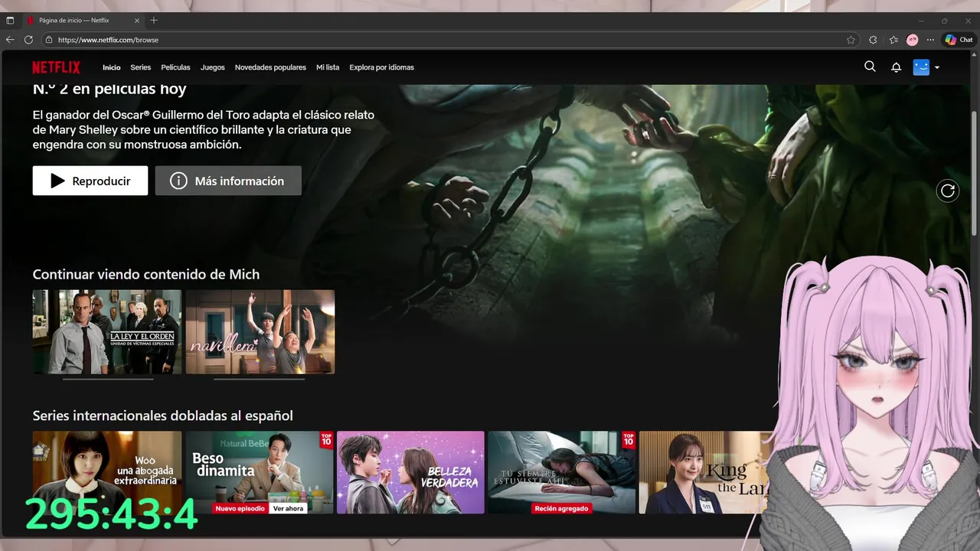Open La Ley y el Orden thumbnail
The width and height of the screenshot is (980, 551).
click(107, 331)
